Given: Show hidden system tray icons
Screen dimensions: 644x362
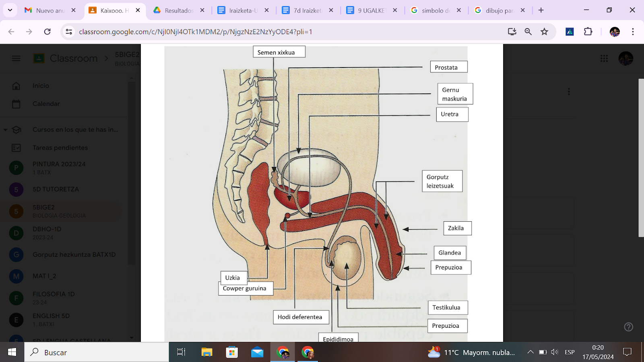Looking at the screenshot, I should (530, 352).
